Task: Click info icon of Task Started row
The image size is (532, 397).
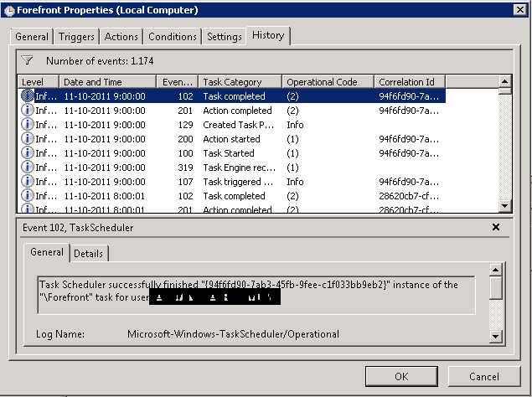Action: (x=28, y=153)
